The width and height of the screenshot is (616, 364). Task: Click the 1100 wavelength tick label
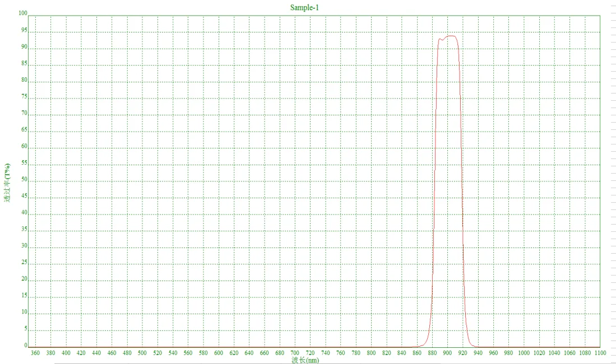click(x=600, y=353)
